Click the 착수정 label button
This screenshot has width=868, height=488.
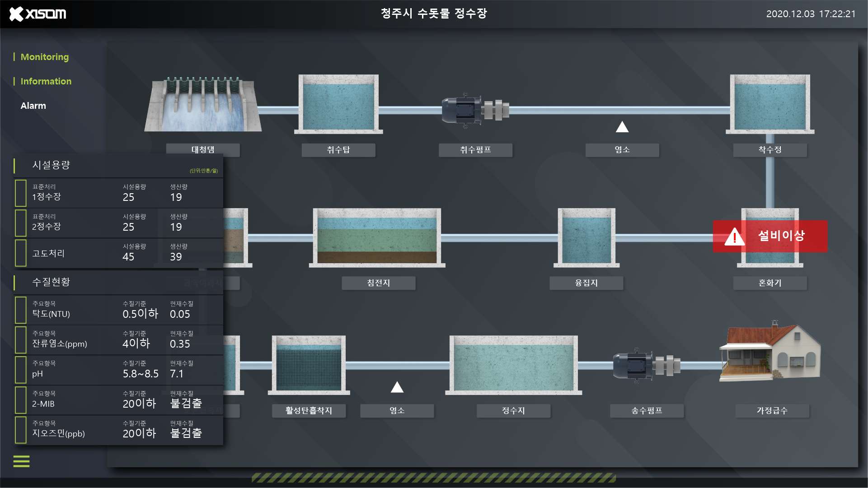770,150
